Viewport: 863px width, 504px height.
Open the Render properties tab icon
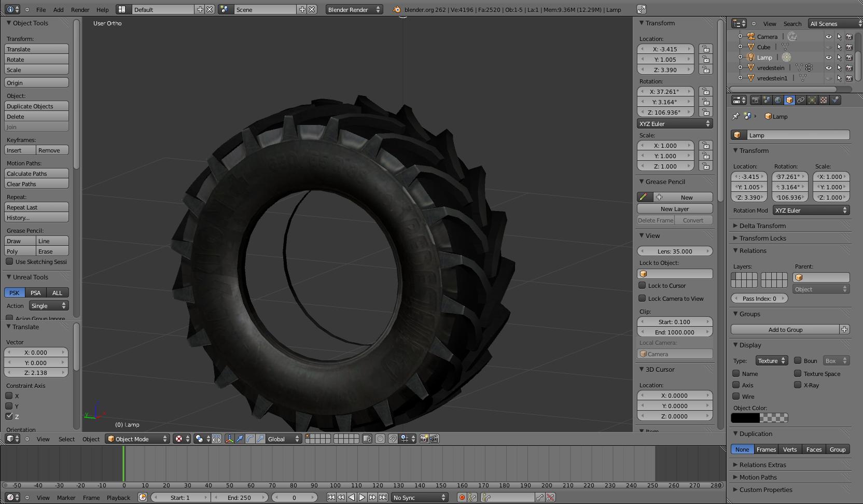[x=756, y=100]
